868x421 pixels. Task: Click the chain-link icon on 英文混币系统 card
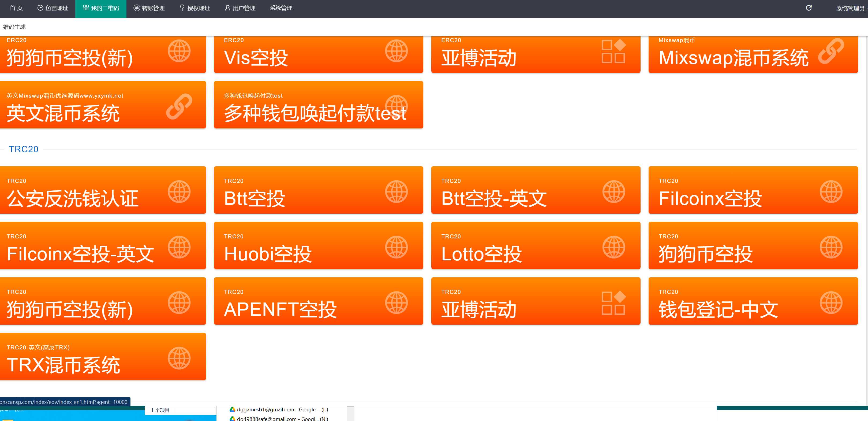click(x=179, y=107)
